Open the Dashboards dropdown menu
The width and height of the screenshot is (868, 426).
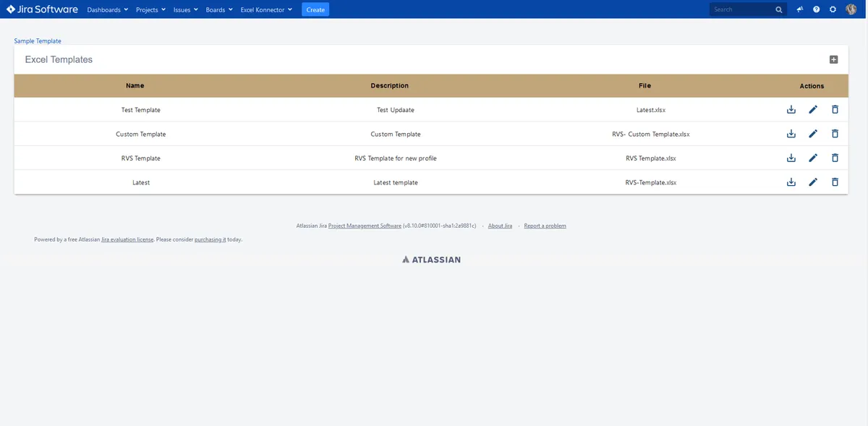pyautogui.click(x=107, y=9)
